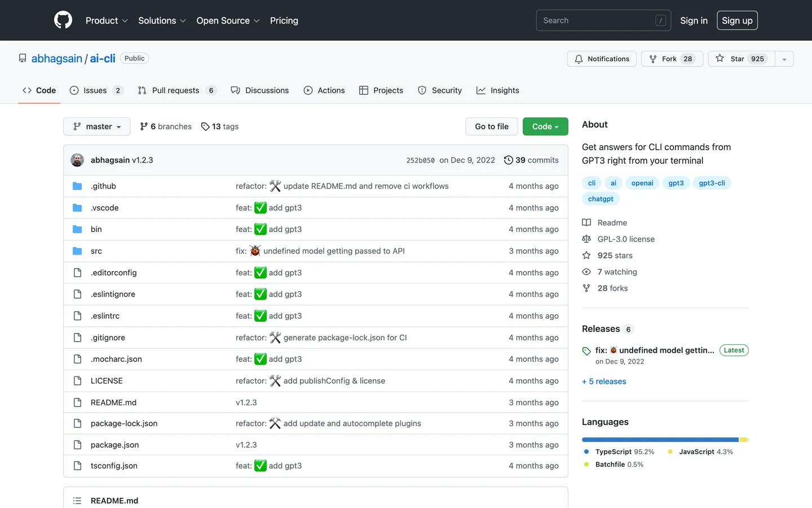Open the + 5 releases link

coord(604,382)
